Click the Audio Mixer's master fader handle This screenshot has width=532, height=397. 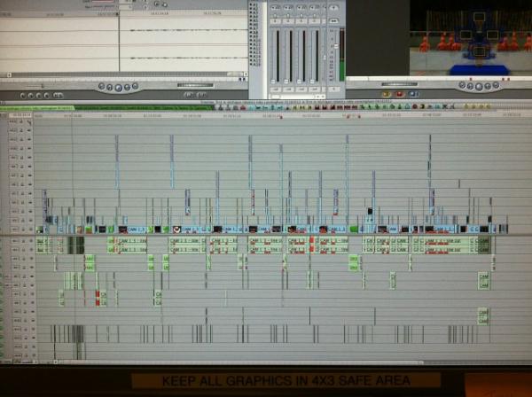click(336, 46)
